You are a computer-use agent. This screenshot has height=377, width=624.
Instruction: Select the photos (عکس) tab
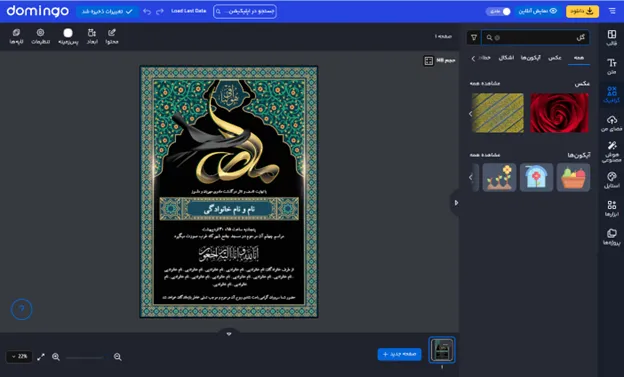pos(555,58)
